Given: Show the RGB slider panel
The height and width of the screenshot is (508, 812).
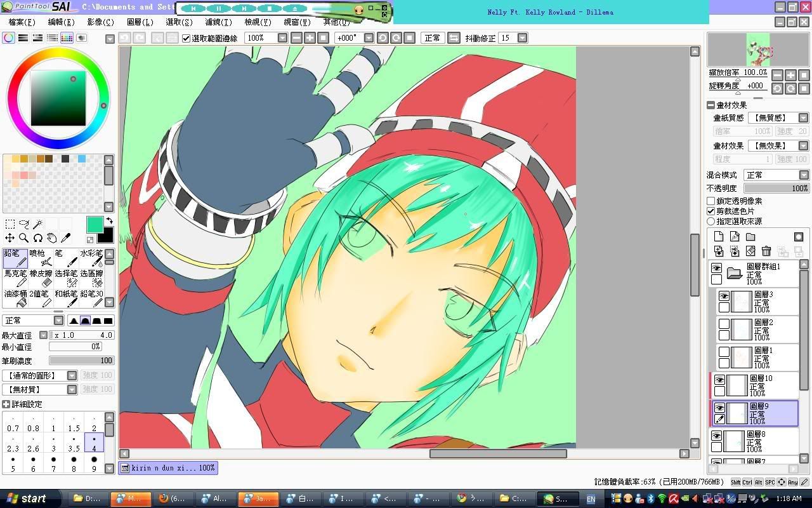Looking at the screenshot, I should pyautogui.click(x=23, y=38).
